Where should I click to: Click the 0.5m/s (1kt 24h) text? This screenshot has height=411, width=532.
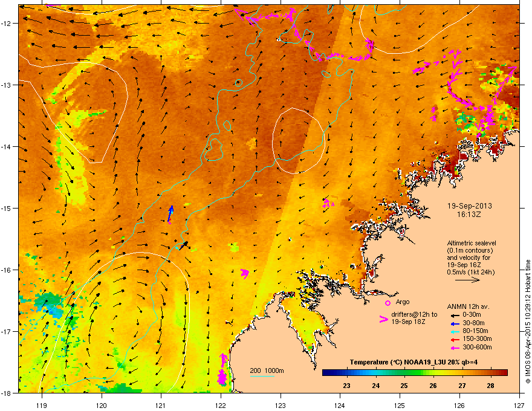point(470,272)
